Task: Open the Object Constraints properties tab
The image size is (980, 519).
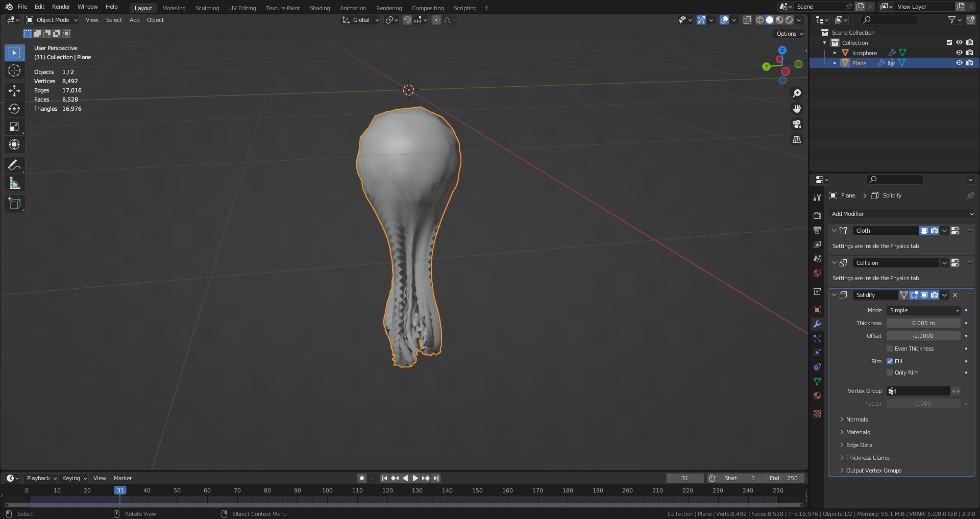Action: click(x=817, y=367)
